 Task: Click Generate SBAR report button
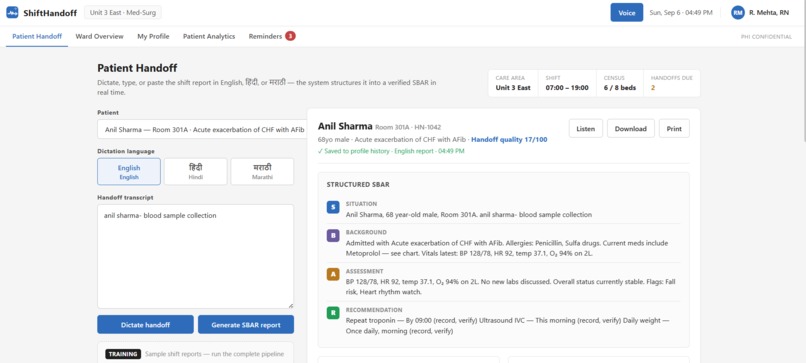click(x=246, y=325)
